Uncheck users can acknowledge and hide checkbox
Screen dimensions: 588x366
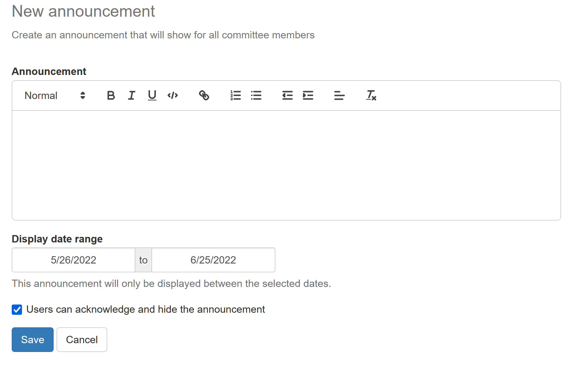click(x=17, y=309)
